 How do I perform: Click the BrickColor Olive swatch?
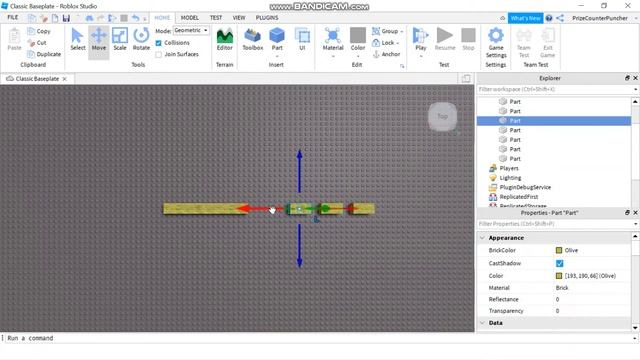pyautogui.click(x=559, y=250)
